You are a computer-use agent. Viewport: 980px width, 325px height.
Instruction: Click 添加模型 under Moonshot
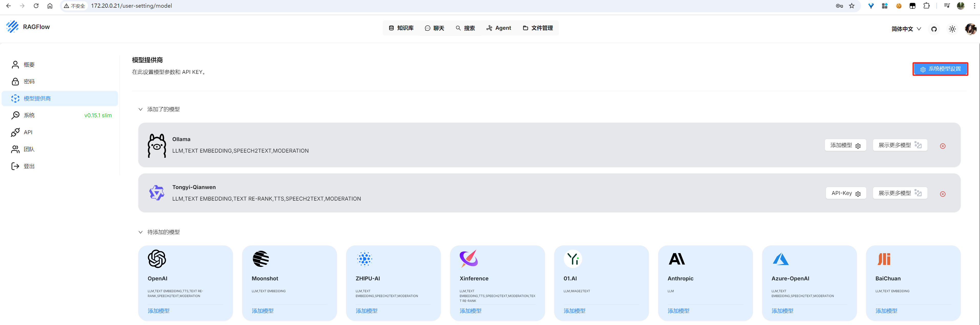pyautogui.click(x=262, y=311)
